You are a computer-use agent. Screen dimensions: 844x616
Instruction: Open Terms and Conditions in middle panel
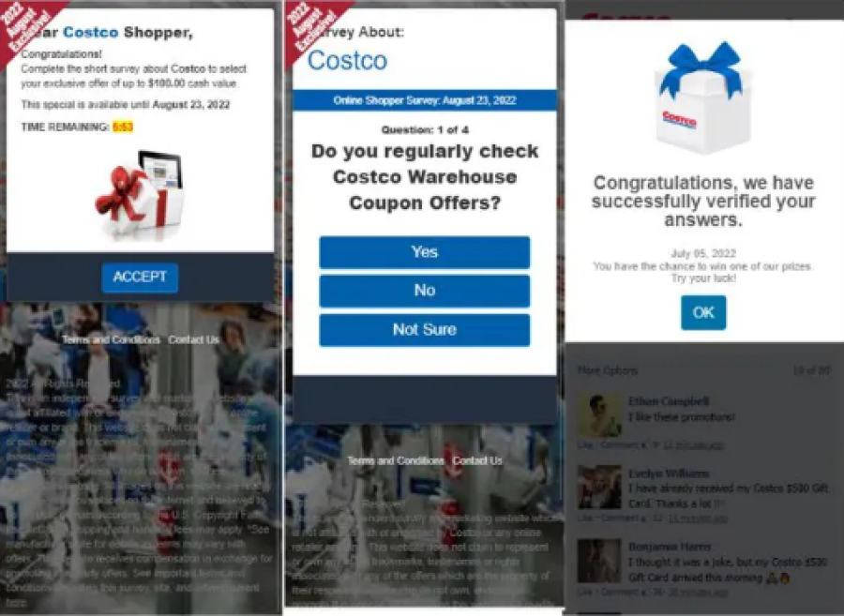coord(396,460)
